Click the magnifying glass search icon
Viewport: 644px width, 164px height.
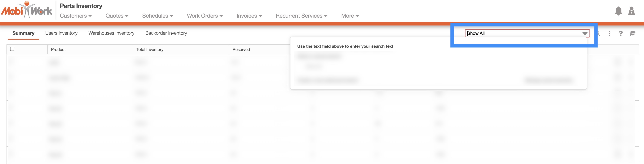coord(598,34)
